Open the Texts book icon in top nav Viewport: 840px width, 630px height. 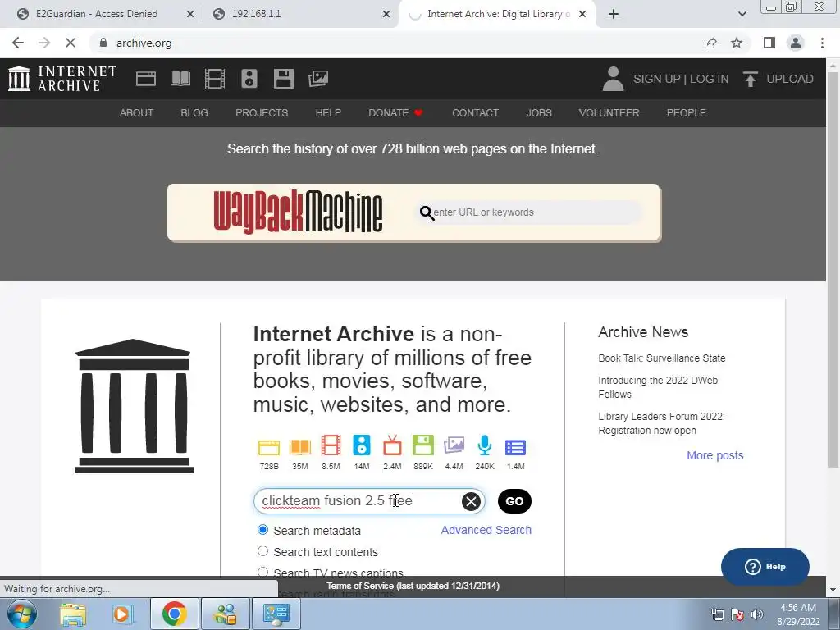click(x=180, y=79)
